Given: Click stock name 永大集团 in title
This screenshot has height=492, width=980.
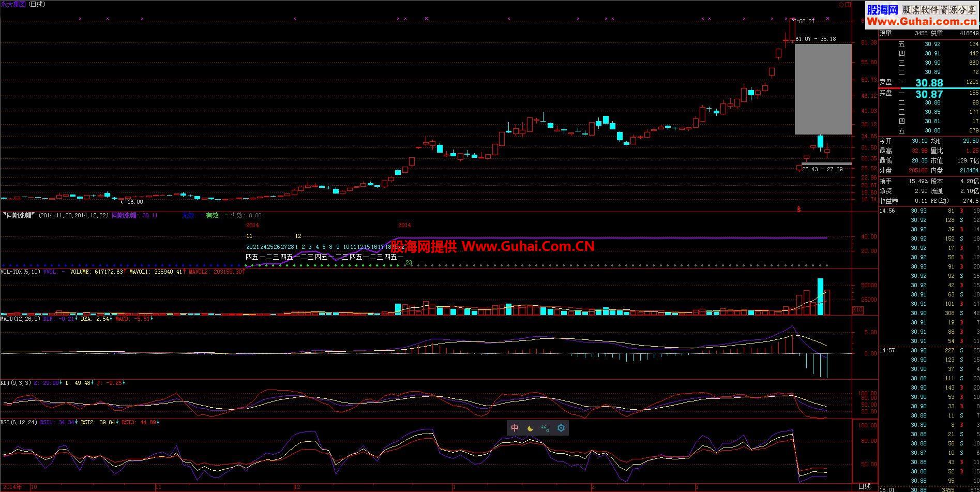Looking at the screenshot, I should pos(13,4).
